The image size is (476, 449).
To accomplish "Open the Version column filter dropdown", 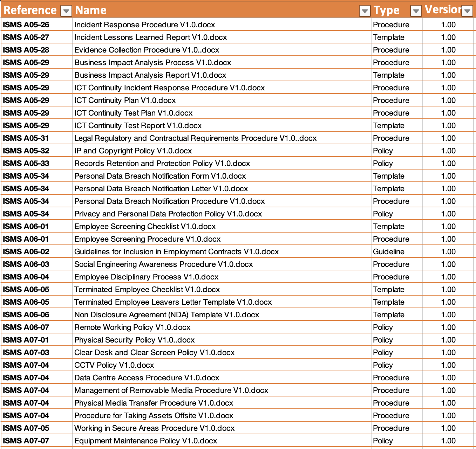I will [x=467, y=11].
